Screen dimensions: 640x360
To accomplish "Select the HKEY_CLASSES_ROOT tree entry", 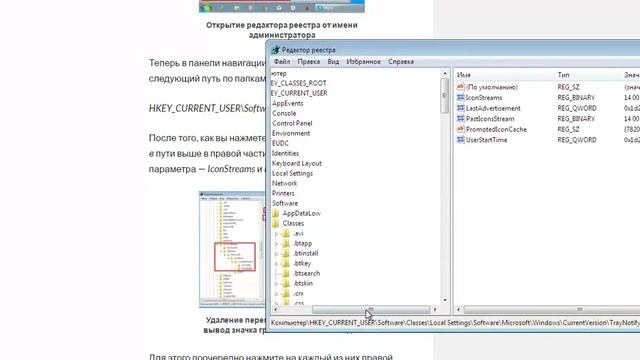I will [x=298, y=83].
